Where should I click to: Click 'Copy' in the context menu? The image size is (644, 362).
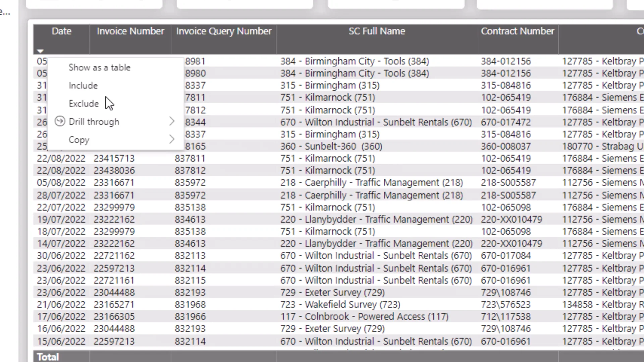[79, 140]
